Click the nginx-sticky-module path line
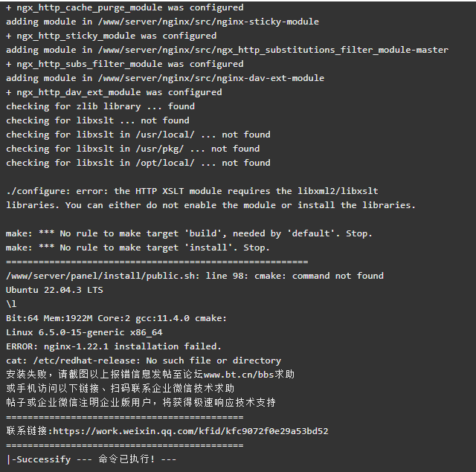476x472 pixels. pyautogui.click(x=162, y=22)
